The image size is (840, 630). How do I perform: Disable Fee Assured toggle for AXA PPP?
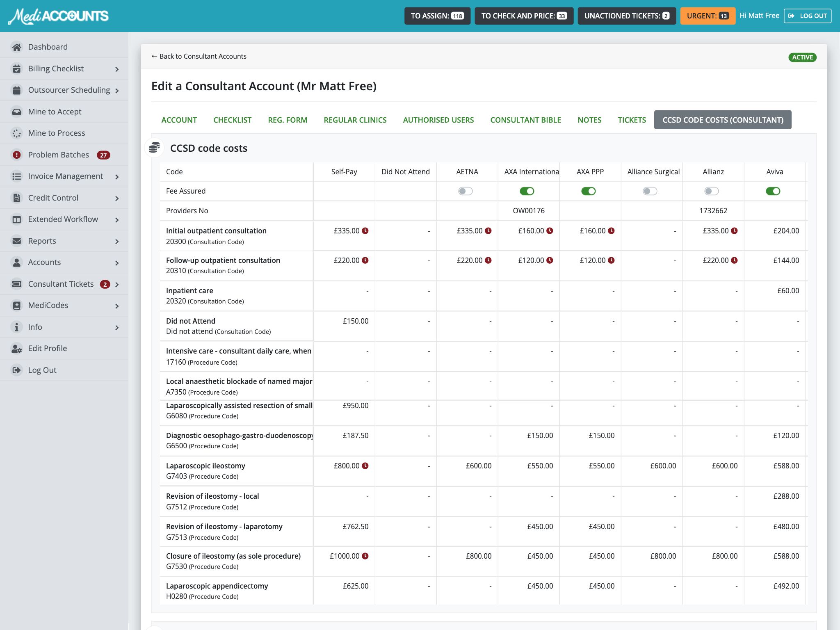pyautogui.click(x=589, y=191)
